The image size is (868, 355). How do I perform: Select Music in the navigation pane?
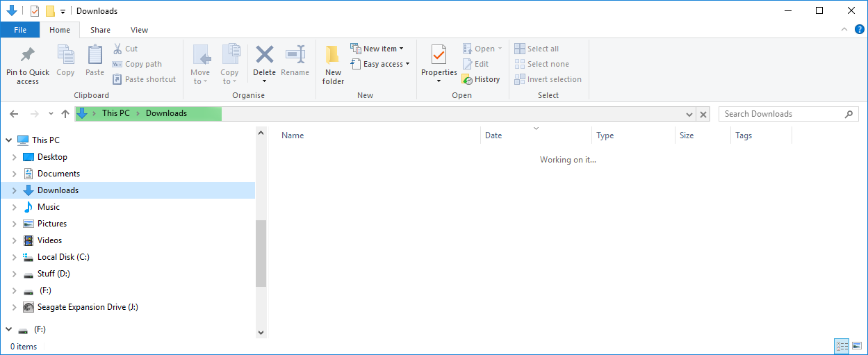coord(48,207)
